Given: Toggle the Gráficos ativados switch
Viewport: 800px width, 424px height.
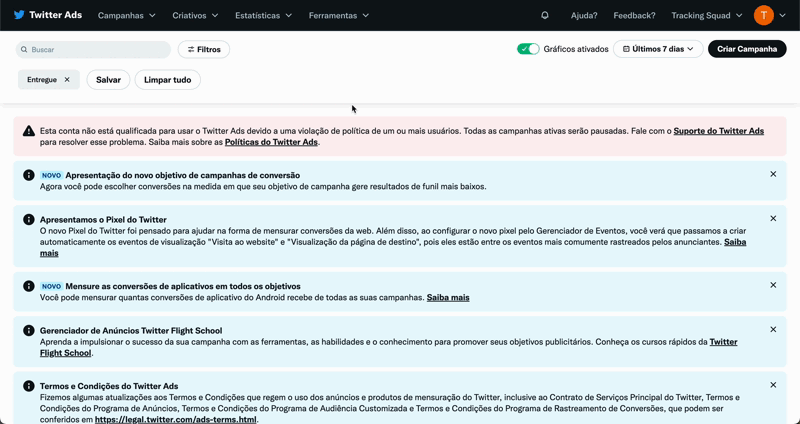Looking at the screenshot, I should point(528,49).
